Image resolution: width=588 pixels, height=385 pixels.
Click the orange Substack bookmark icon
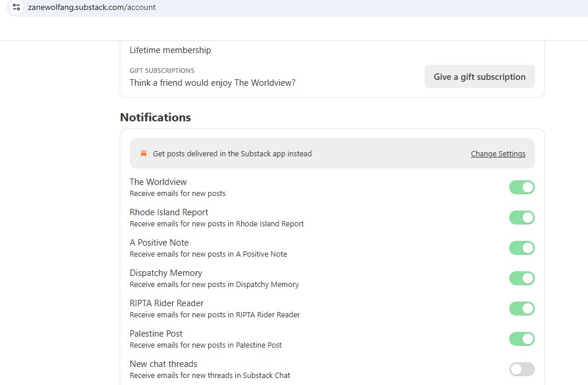coord(143,153)
